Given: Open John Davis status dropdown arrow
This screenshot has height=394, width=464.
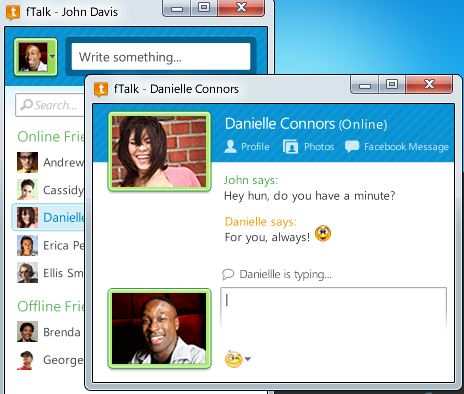Looking at the screenshot, I should (52, 57).
